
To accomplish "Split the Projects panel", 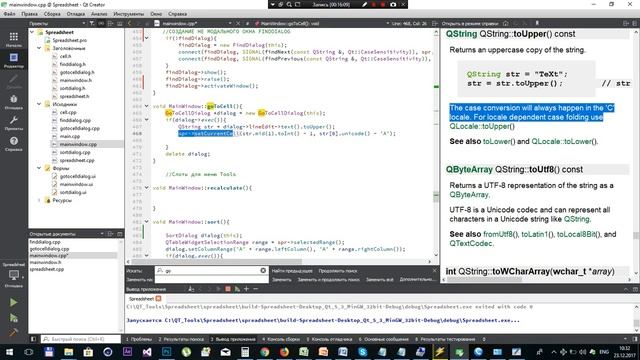I will coord(111,23).
